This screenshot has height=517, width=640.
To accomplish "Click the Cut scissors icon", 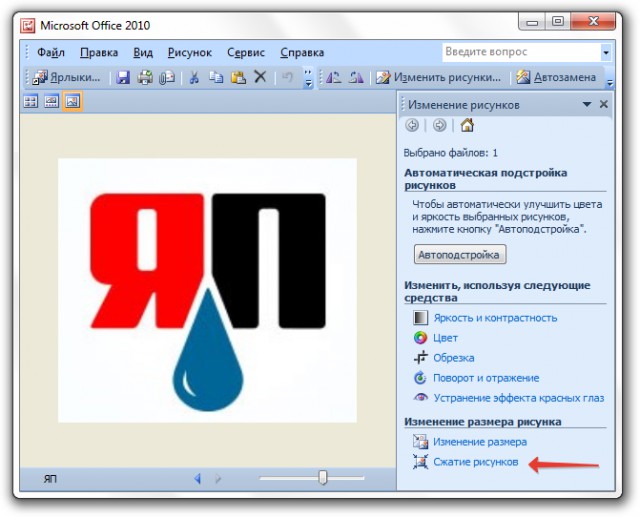I will click(194, 77).
